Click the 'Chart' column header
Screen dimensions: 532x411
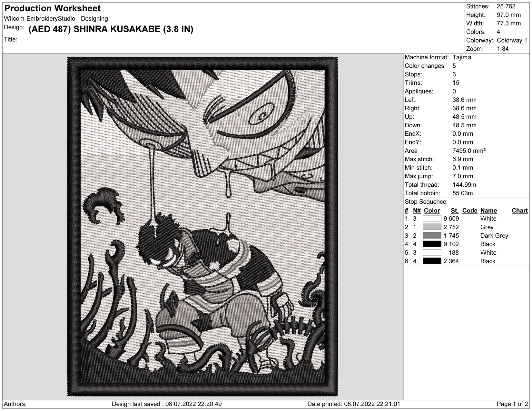point(519,210)
